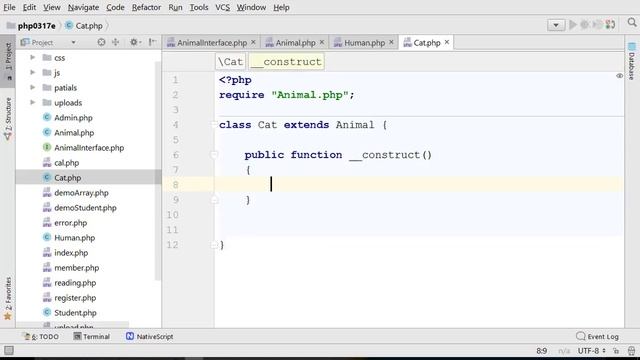Click the Debug bug icon
This screenshot has height=360, width=640.
click(x=585, y=25)
